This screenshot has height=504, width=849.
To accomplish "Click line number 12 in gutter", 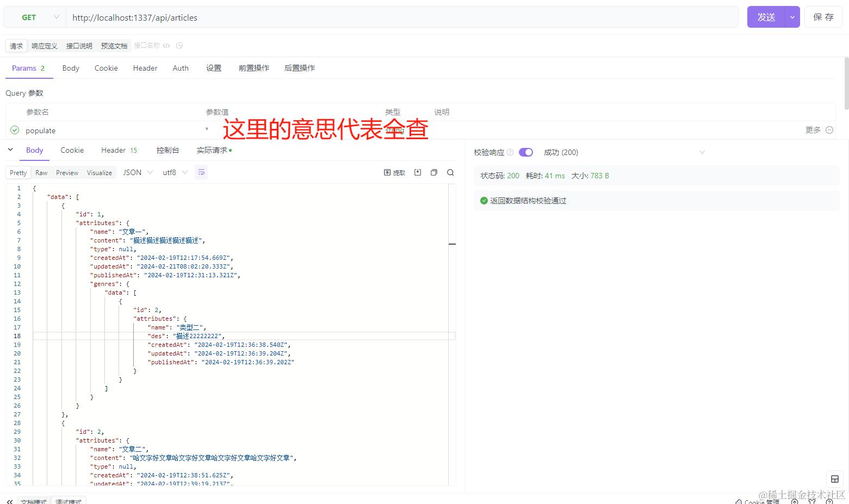I will 17,284.
